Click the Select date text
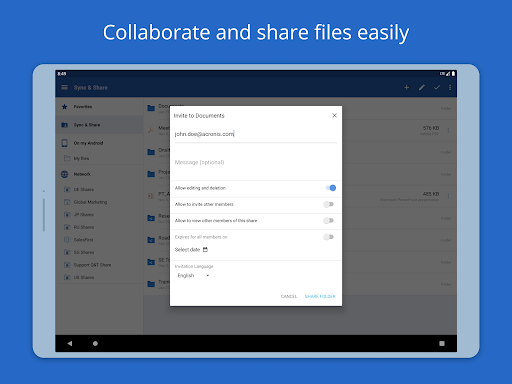The width and height of the screenshot is (512, 384). click(x=187, y=250)
